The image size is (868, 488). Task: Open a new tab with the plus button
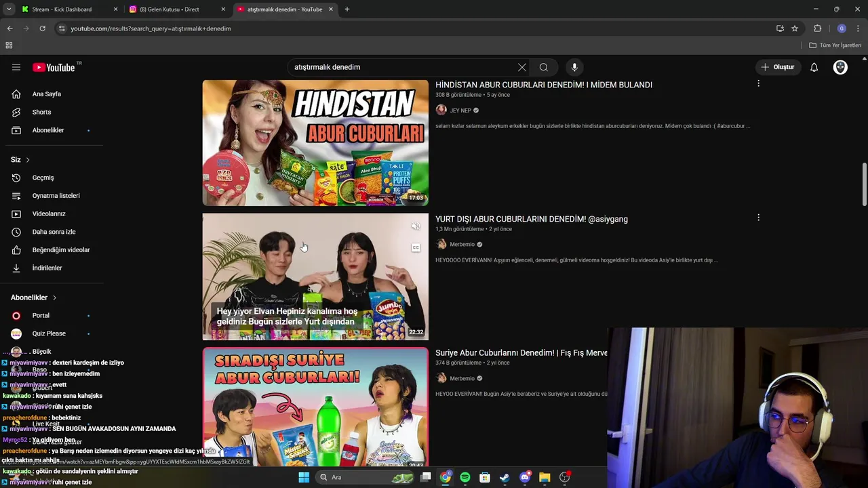click(347, 9)
